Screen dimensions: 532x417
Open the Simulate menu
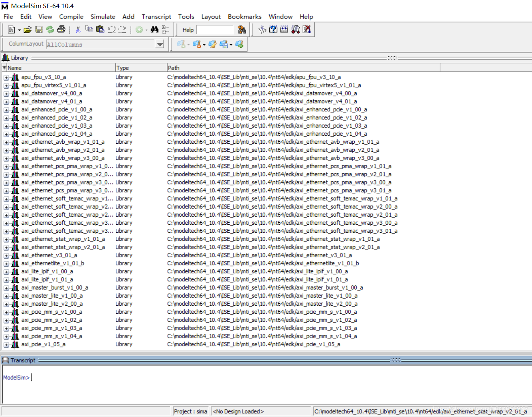tap(103, 17)
